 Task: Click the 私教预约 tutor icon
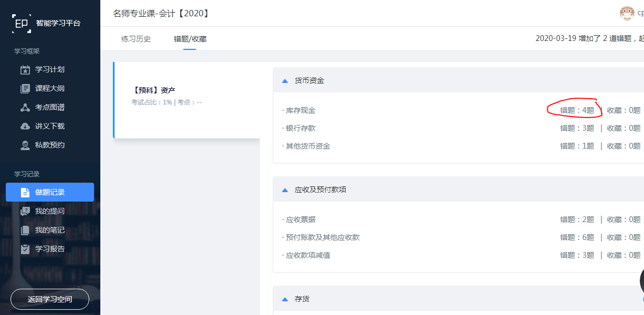(x=25, y=145)
